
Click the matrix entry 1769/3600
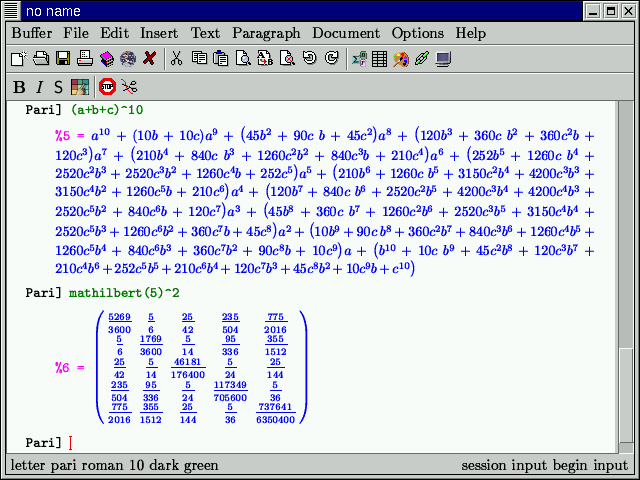pos(151,345)
